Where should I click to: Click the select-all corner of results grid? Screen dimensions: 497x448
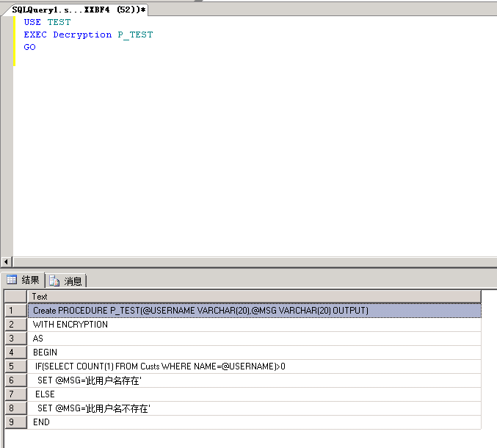pos(15,297)
